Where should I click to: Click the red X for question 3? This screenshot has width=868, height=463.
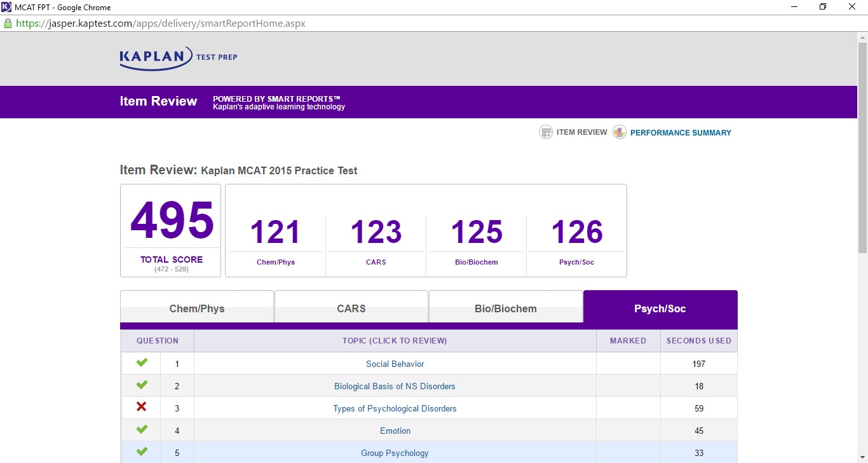tap(142, 407)
